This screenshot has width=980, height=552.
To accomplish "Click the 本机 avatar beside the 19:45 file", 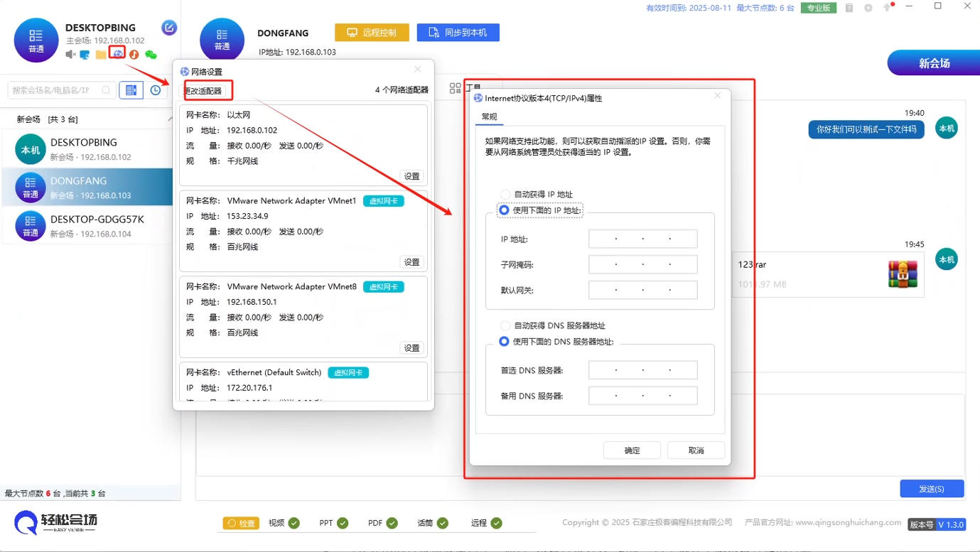I will coord(947,259).
